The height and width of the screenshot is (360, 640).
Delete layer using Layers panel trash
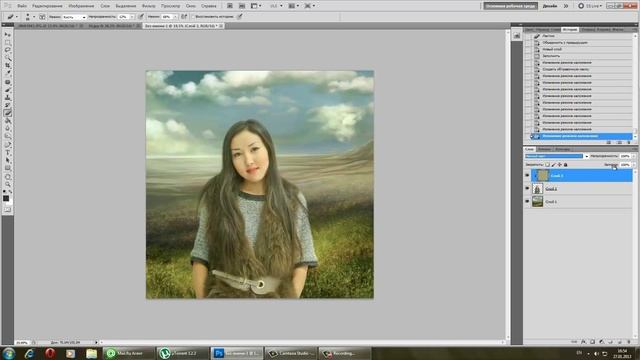(629, 342)
